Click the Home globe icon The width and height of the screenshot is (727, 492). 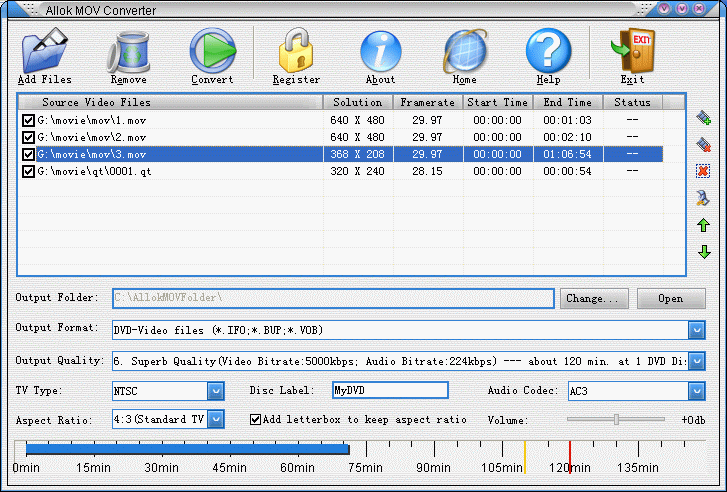[x=464, y=50]
